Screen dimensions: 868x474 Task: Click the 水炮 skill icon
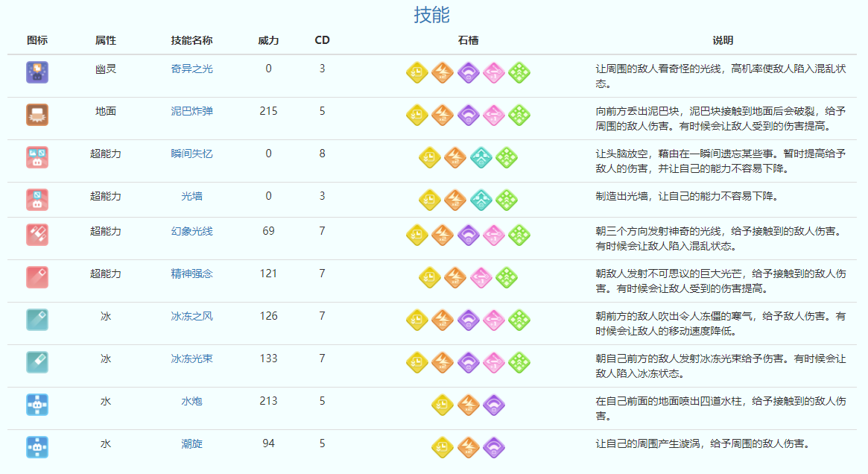tap(37, 405)
